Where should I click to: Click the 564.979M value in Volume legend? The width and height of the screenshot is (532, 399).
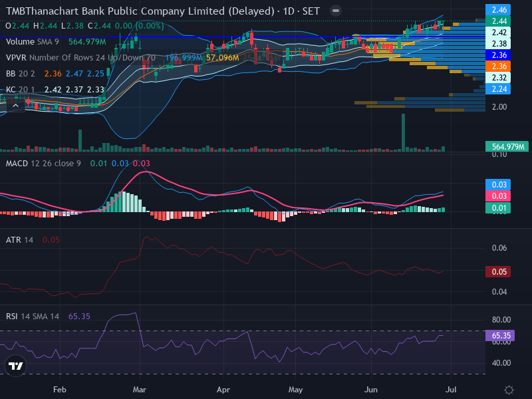tap(87, 42)
